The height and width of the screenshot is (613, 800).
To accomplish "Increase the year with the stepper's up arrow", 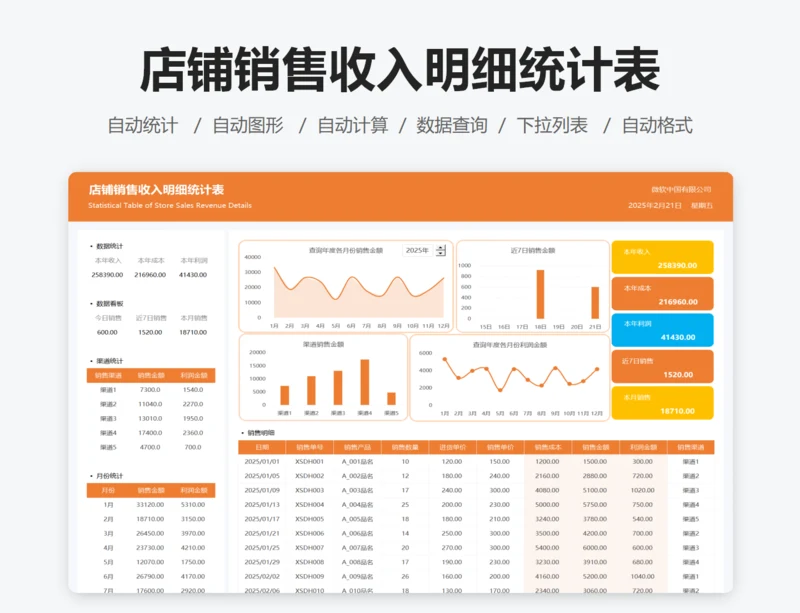I will [441, 248].
